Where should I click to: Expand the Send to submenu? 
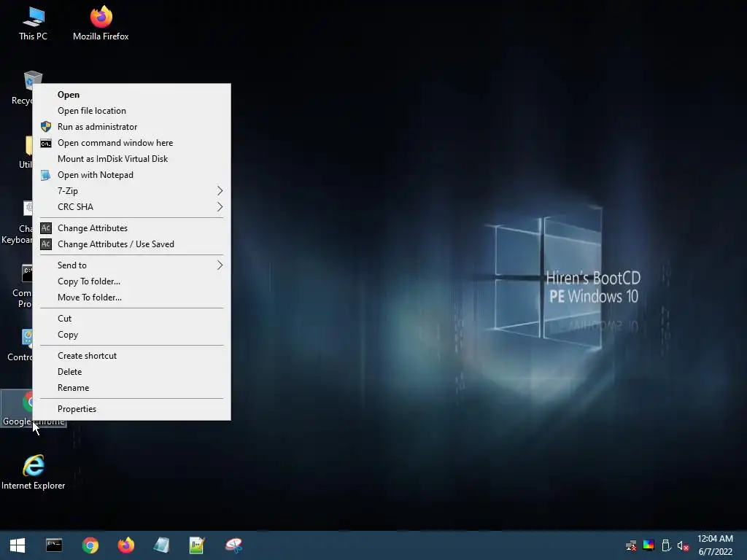click(x=131, y=265)
